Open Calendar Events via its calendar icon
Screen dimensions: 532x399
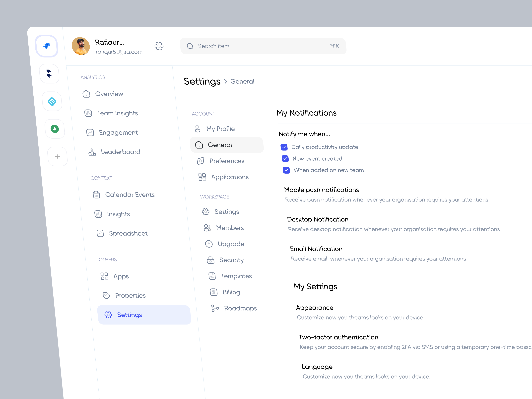[x=96, y=195]
